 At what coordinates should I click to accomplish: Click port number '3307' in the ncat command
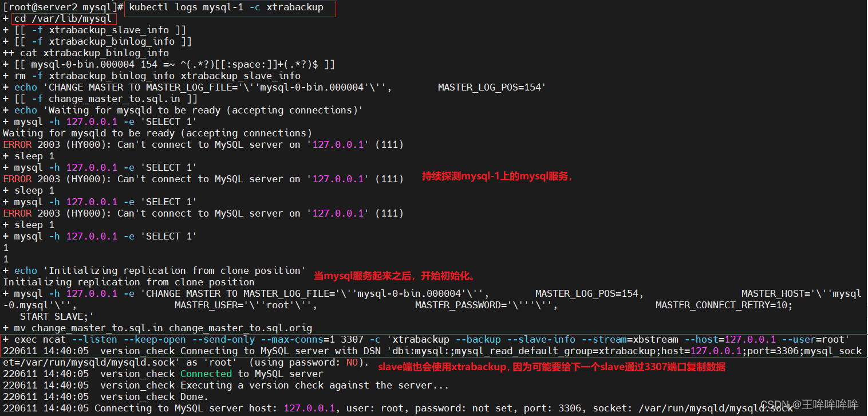coord(352,340)
